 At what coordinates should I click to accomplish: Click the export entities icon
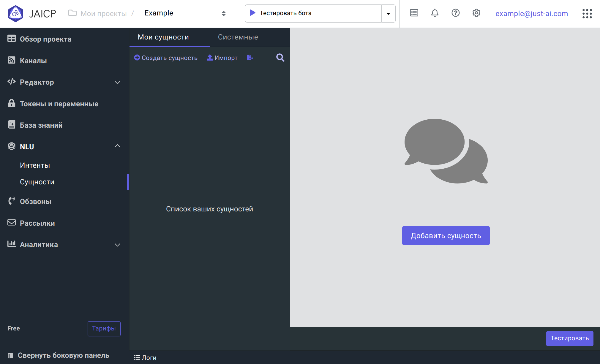click(250, 58)
